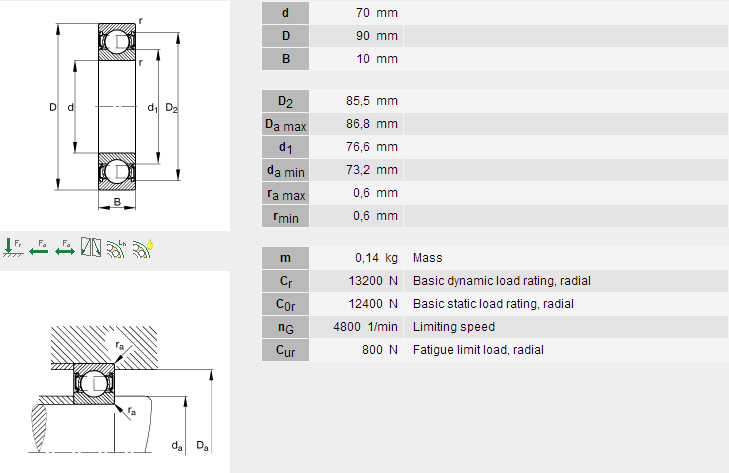Click the bearing lubrication oil-drop icon

tap(144, 246)
